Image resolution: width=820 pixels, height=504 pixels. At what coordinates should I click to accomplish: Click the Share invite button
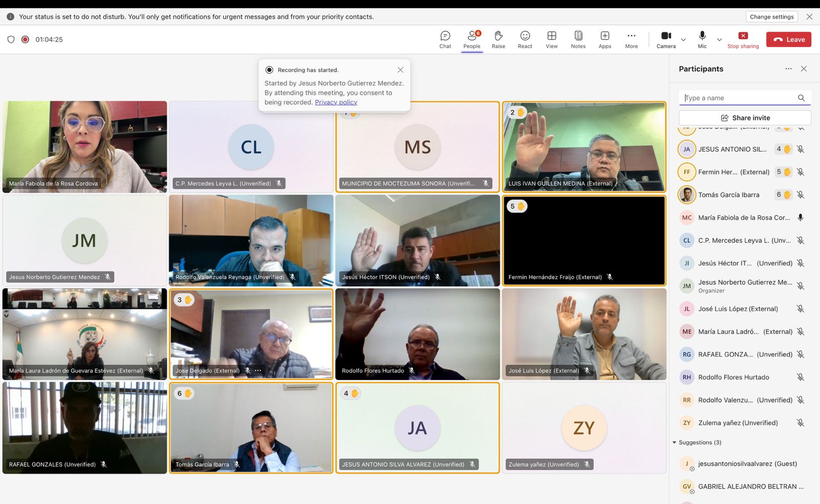tap(745, 118)
